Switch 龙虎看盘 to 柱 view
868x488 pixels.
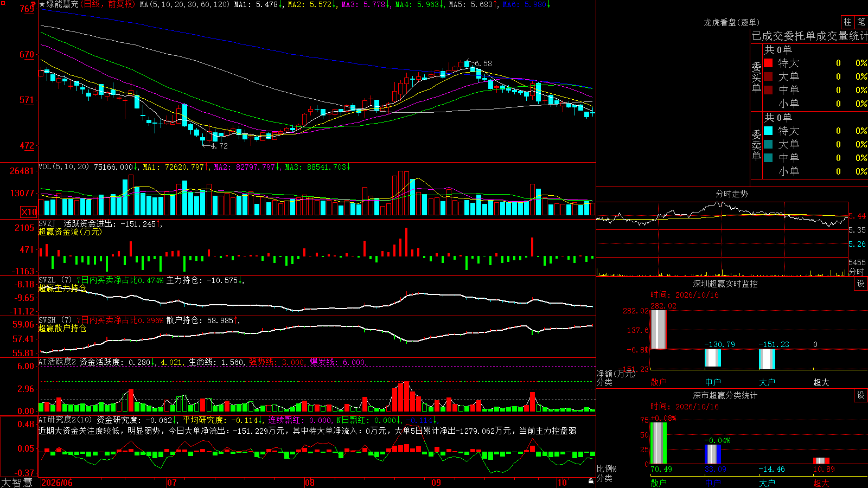[847, 22]
